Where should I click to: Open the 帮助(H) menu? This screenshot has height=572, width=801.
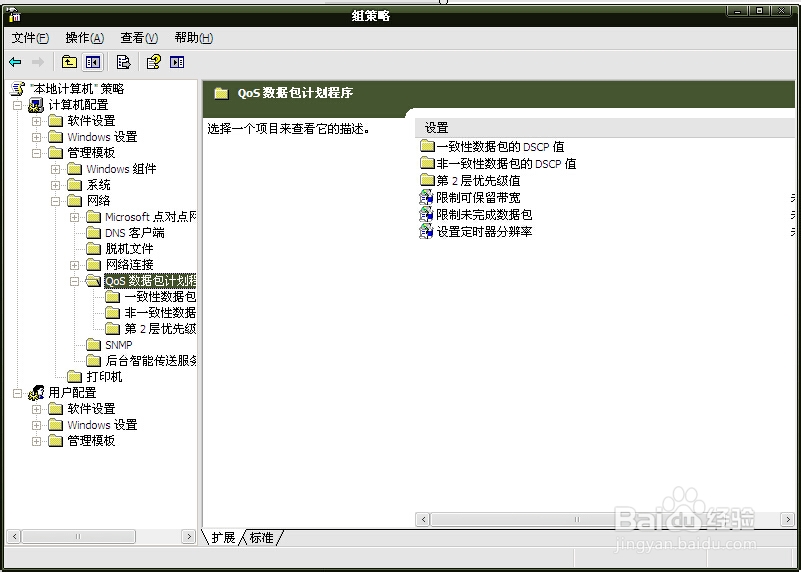click(194, 38)
